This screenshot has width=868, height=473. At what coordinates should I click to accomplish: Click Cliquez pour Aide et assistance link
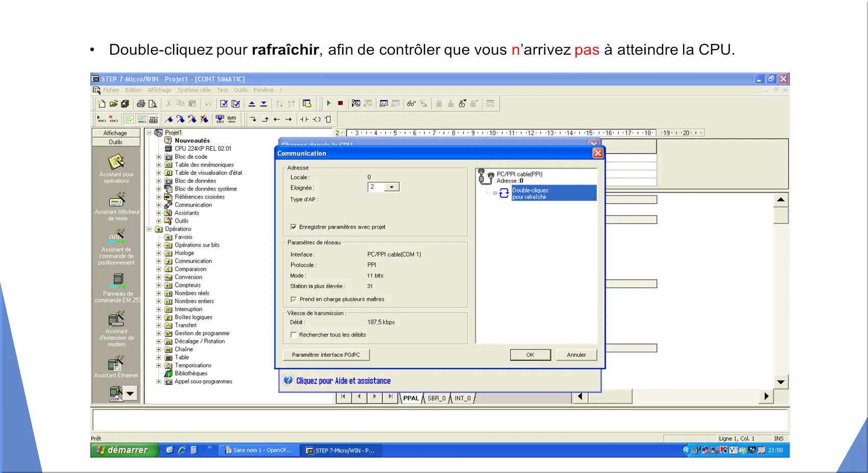tap(343, 381)
